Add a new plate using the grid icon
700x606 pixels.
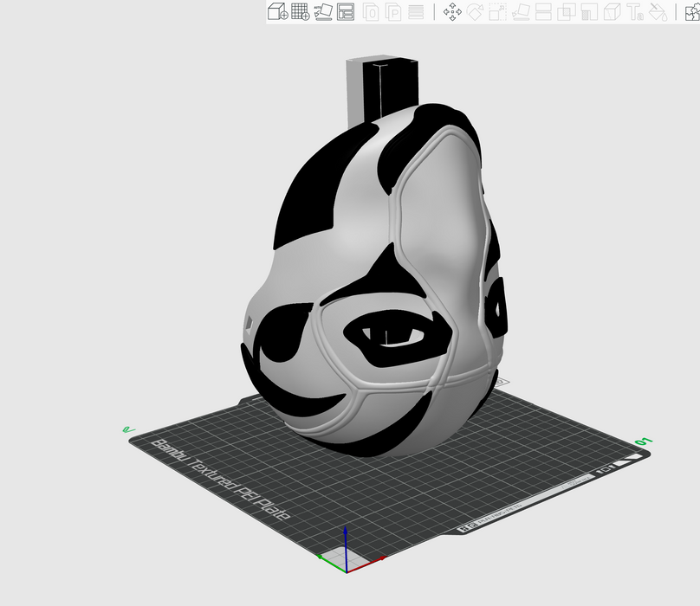coord(301,11)
